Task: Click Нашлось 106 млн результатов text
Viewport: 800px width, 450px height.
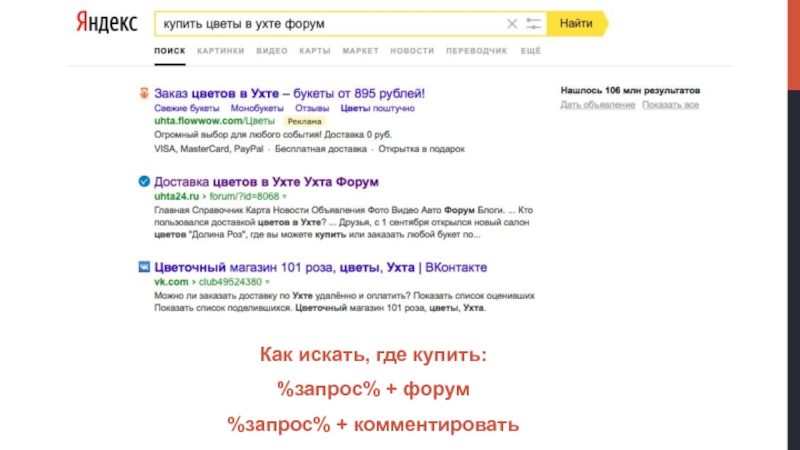Action: (630, 90)
